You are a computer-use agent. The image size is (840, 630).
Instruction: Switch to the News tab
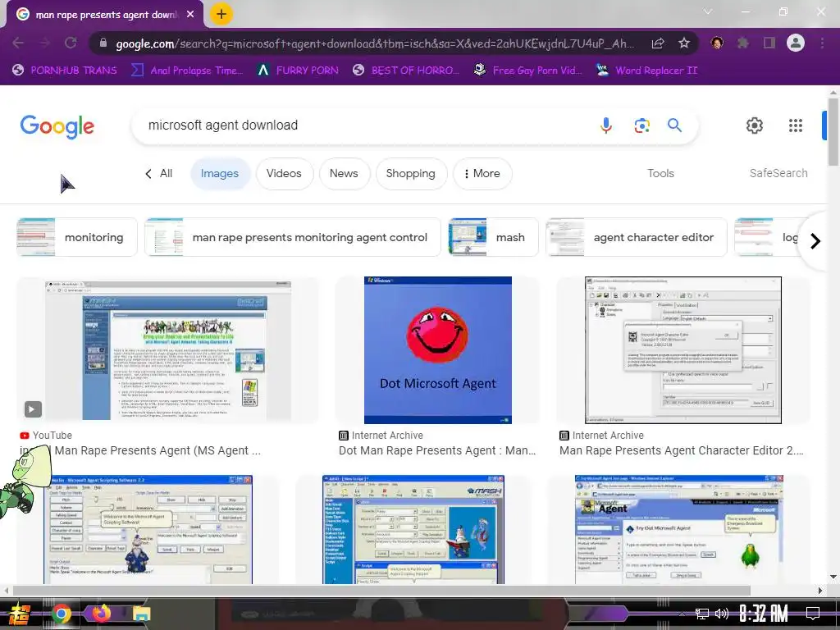click(344, 174)
